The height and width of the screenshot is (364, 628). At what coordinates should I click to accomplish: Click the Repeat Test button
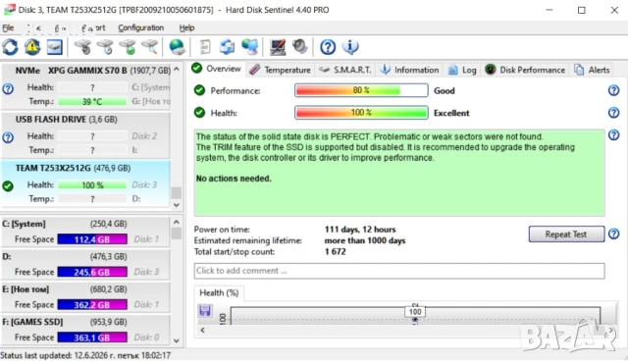(566, 234)
